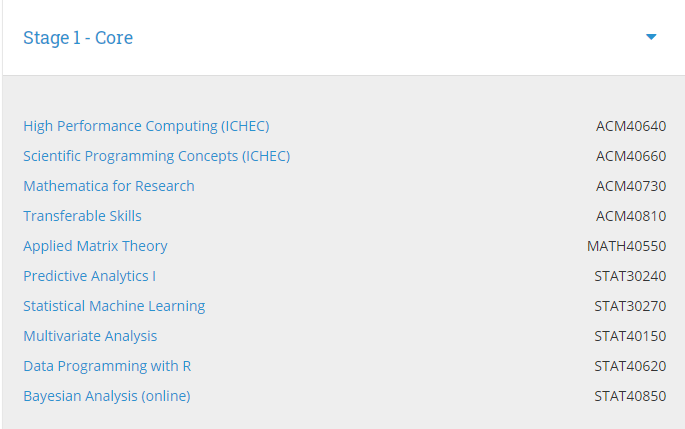Image resolution: width=685 pixels, height=429 pixels.
Task: Click module code STAT40850
Action: (x=630, y=396)
